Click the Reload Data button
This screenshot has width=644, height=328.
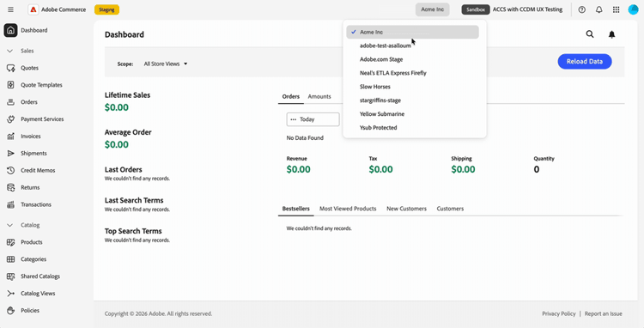coord(585,62)
